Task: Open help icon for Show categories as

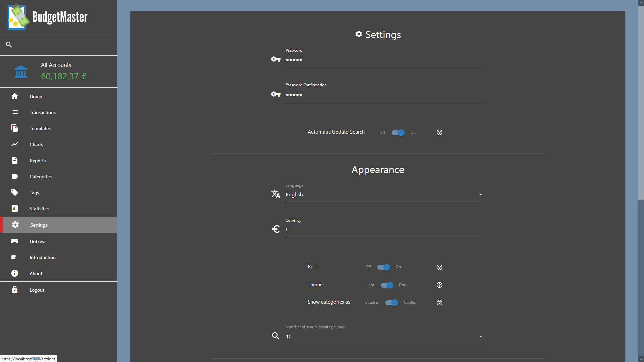Action: tap(439, 303)
